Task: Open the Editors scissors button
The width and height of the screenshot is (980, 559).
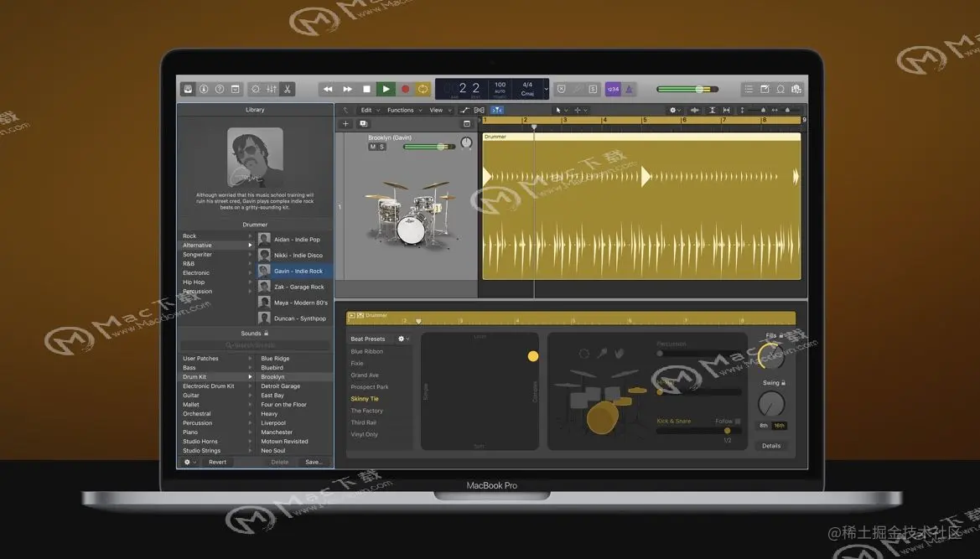Action: click(287, 90)
